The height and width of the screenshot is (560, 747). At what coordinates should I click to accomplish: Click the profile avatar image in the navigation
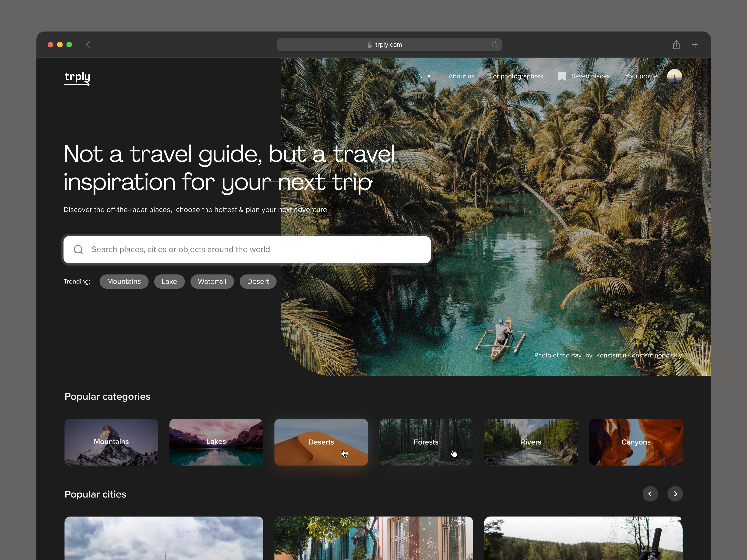pos(674,76)
